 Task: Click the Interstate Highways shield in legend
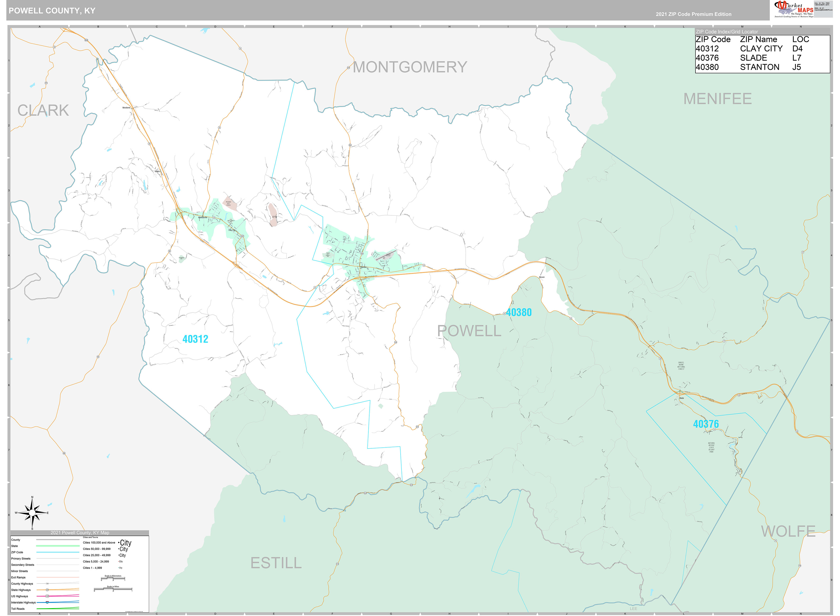(x=47, y=602)
